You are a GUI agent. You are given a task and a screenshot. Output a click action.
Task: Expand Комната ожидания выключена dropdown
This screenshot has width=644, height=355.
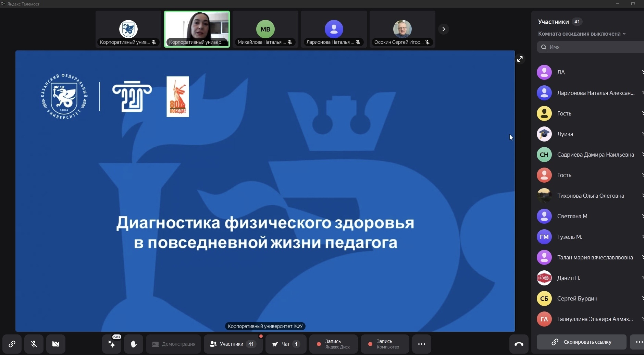pos(582,34)
